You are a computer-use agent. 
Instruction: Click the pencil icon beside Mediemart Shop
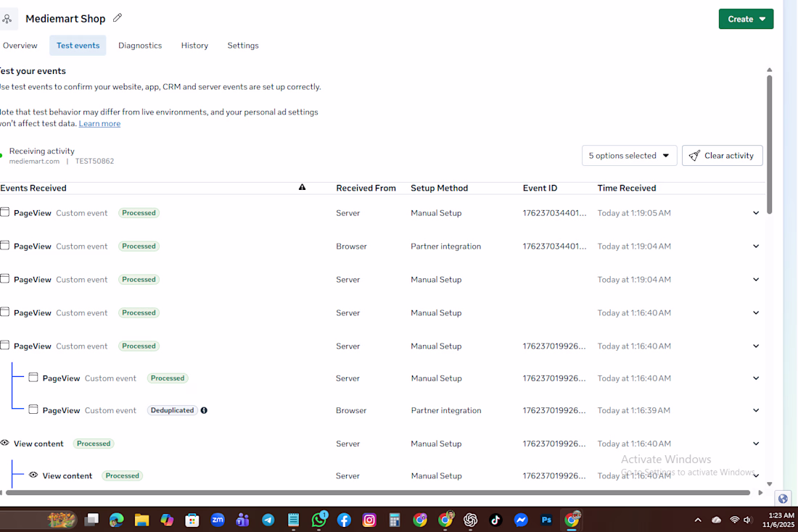coord(118,18)
